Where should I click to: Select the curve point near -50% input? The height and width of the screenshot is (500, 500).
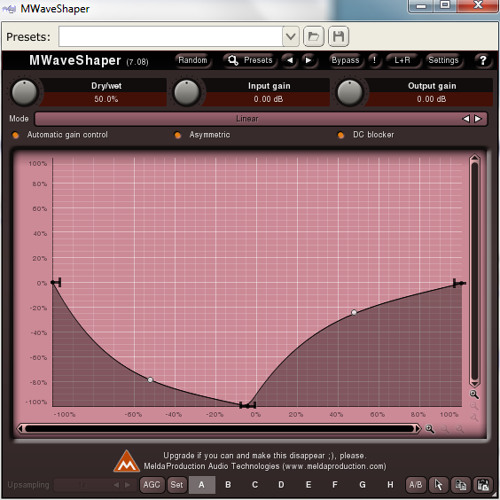(150, 380)
